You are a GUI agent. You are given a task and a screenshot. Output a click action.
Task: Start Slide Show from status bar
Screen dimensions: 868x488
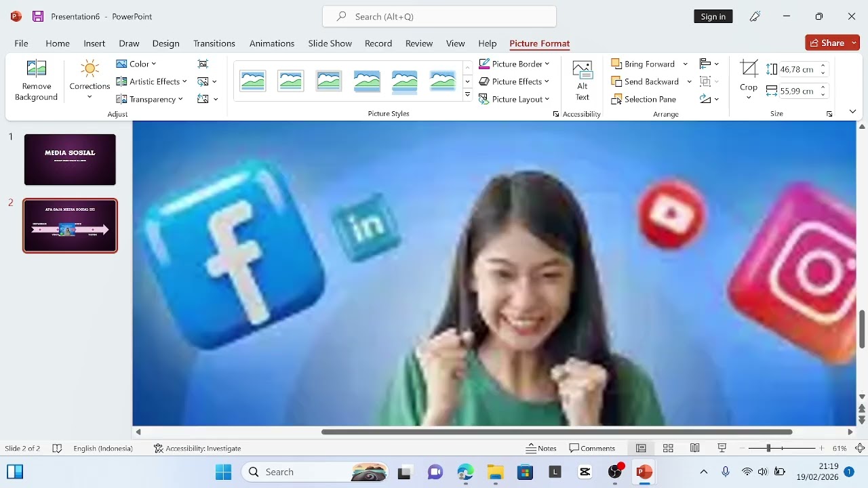pos(722,448)
